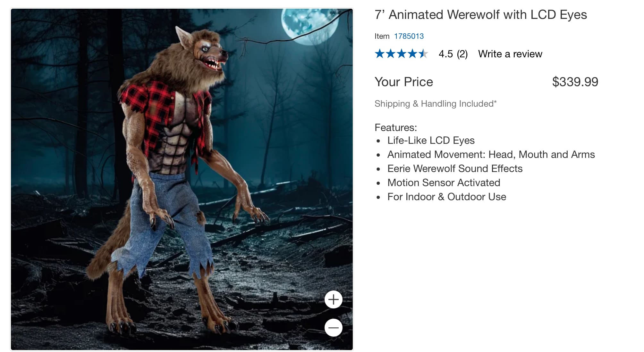Click the 4.5 rating value
This screenshot has height=352, width=644.
click(x=445, y=54)
